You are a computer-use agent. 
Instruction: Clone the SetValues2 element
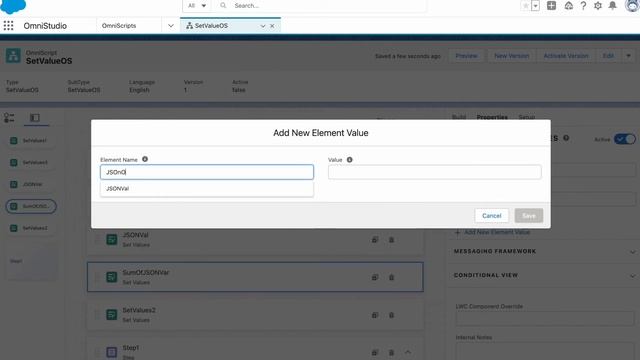tap(375, 315)
